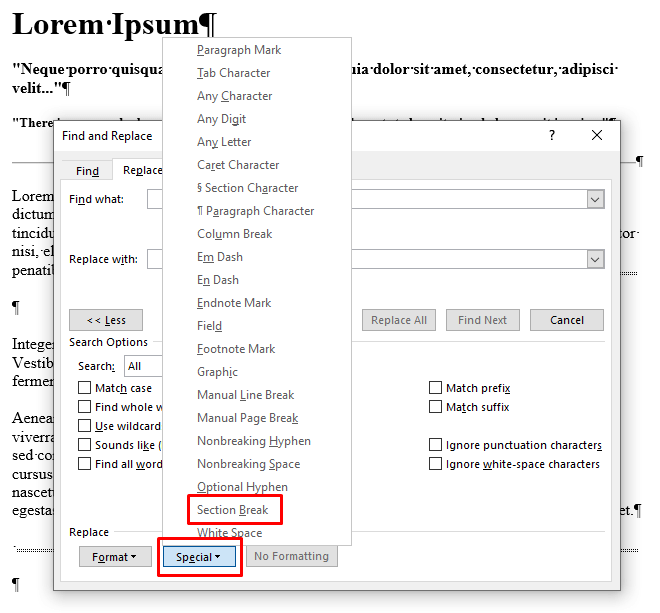660x613 pixels.
Task: Click the help question mark icon
Action: point(552,136)
